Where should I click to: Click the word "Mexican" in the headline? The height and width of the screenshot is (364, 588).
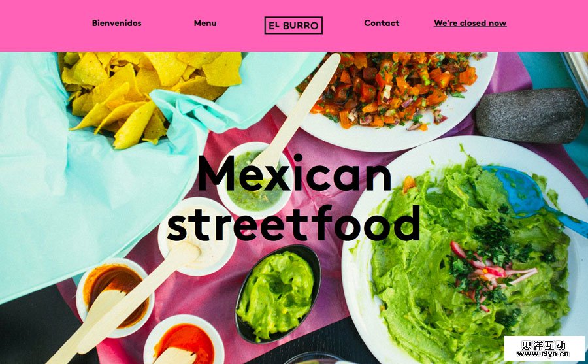(x=295, y=174)
